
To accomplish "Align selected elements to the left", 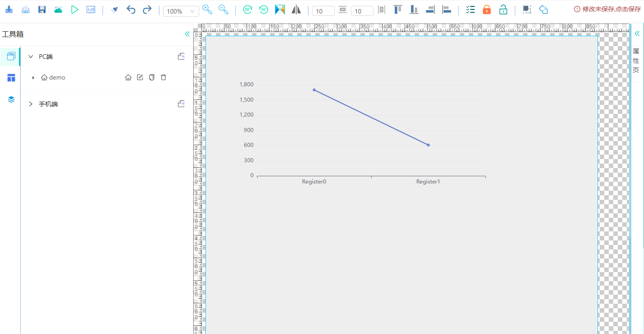I will tap(447, 9).
